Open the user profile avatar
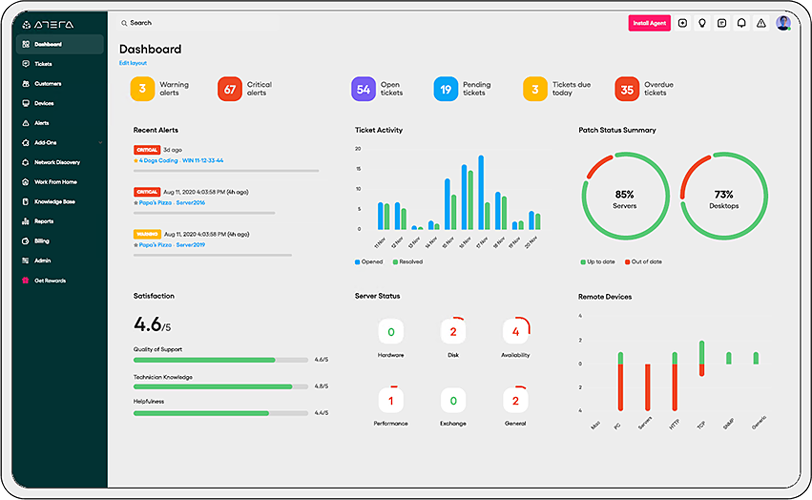The width and height of the screenshot is (812, 500). [x=783, y=23]
